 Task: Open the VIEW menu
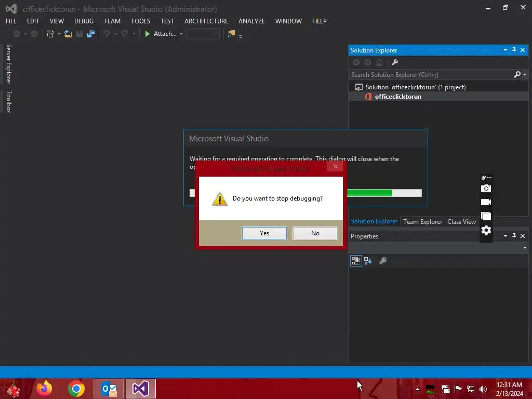click(x=57, y=21)
